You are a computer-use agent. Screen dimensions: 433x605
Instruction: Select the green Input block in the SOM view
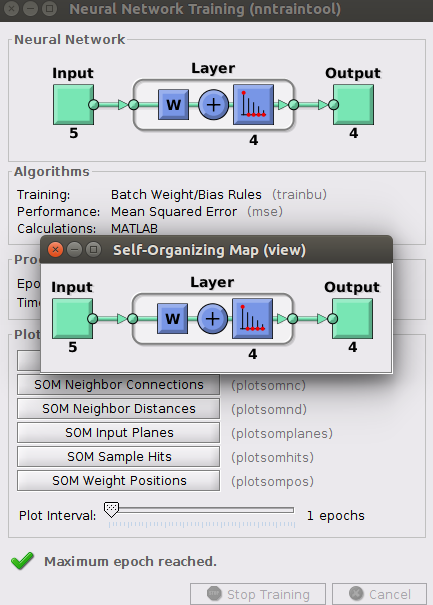[x=73, y=319]
